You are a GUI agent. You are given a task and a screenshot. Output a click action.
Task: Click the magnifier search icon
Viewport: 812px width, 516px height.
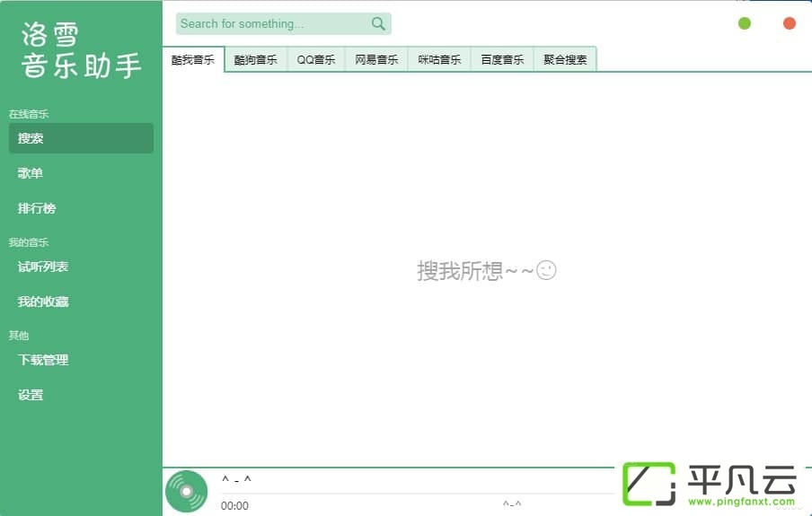378,24
